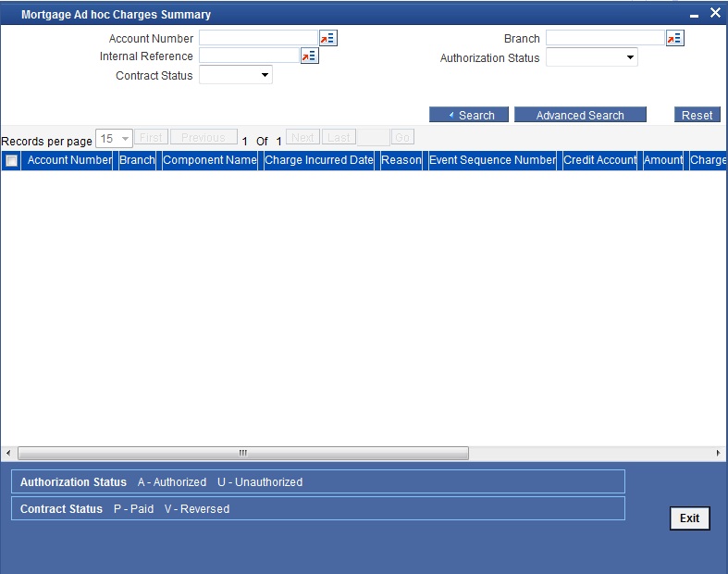Open the Records per page dropdown

pos(114,139)
